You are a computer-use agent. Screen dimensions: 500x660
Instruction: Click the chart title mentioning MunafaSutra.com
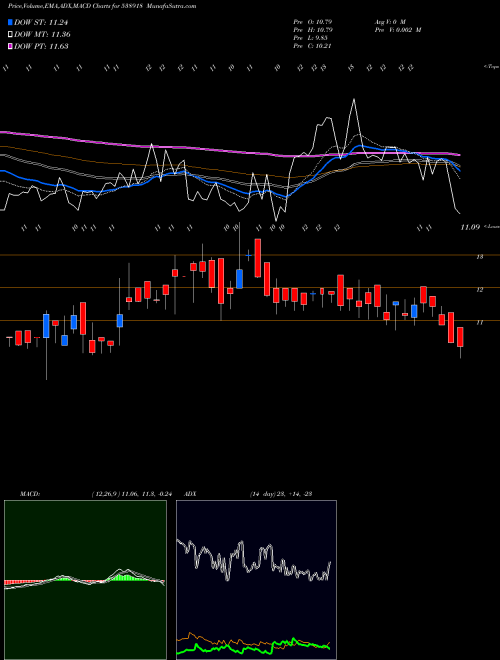(x=102, y=7)
